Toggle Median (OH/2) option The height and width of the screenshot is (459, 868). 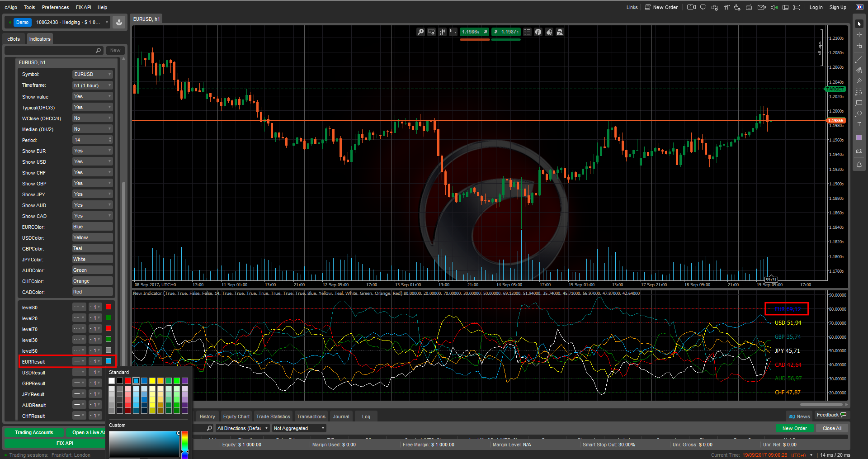click(x=92, y=129)
